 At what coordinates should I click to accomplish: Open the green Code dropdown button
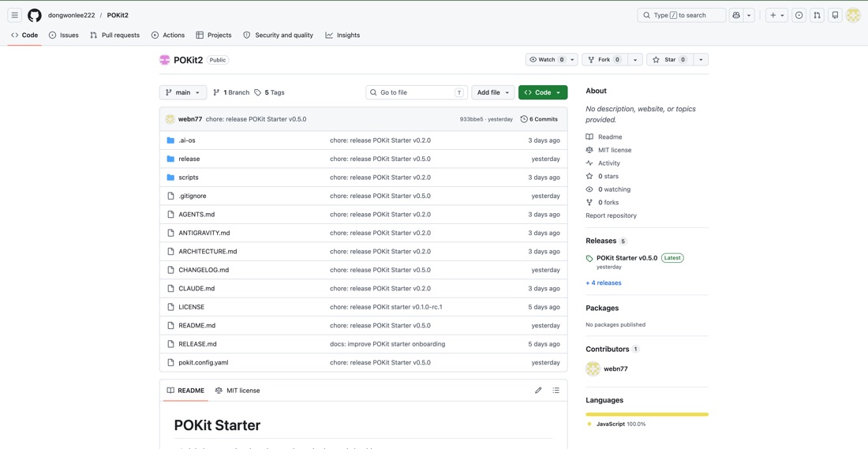tap(543, 92)
